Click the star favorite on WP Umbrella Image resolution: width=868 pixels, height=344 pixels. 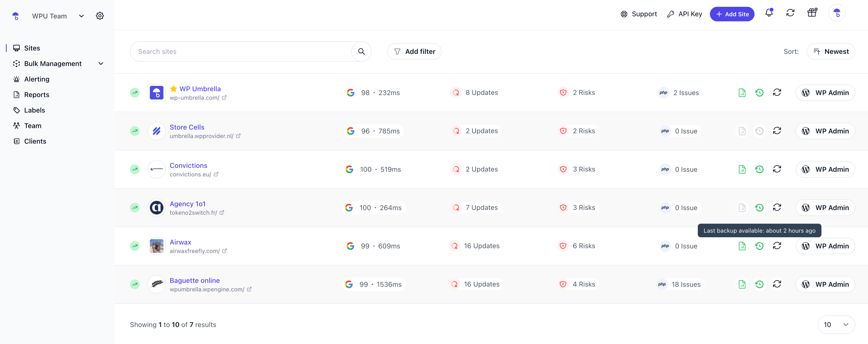click(x=174, y=89)
